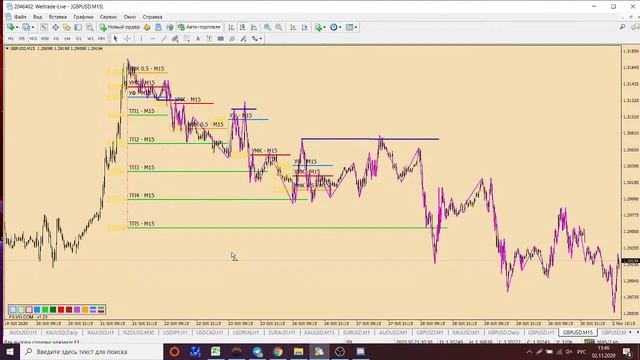Open the Сервис menu

tap(108, 17)
